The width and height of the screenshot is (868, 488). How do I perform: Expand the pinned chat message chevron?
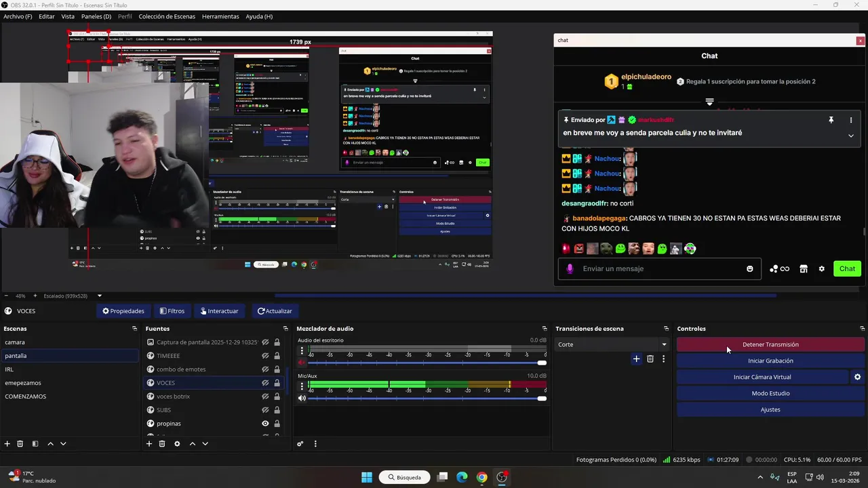click(x=851, y=136)
